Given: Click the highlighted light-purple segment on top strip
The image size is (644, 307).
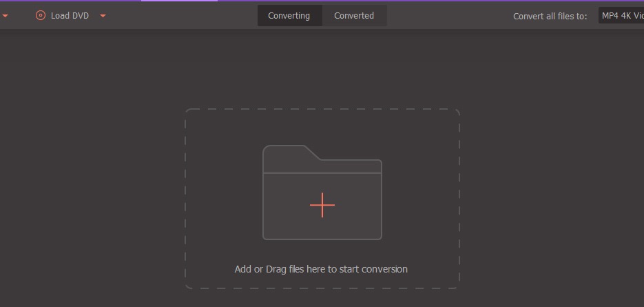Looking at the screenshot, I should [x=180, y=1].
